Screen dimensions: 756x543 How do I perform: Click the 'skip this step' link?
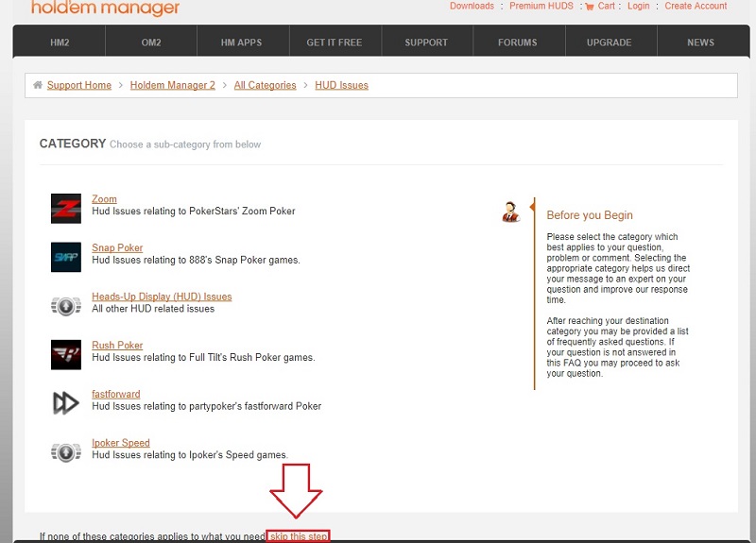tap(299, 536)
